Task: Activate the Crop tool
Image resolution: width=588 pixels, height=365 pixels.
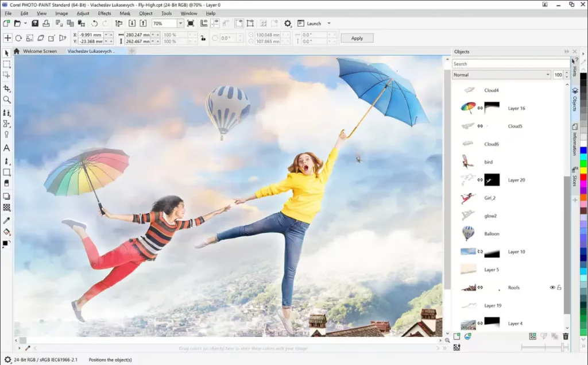Action: click(7, 89)
